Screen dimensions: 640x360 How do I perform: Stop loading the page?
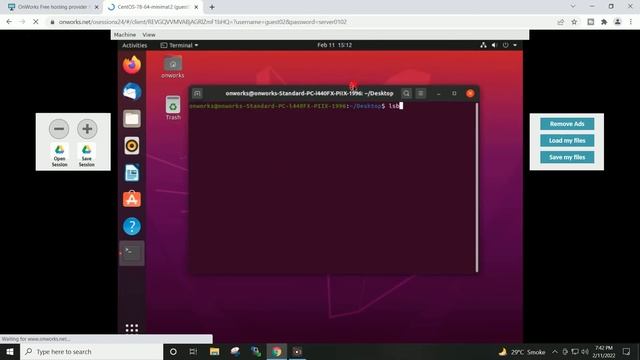36,22
